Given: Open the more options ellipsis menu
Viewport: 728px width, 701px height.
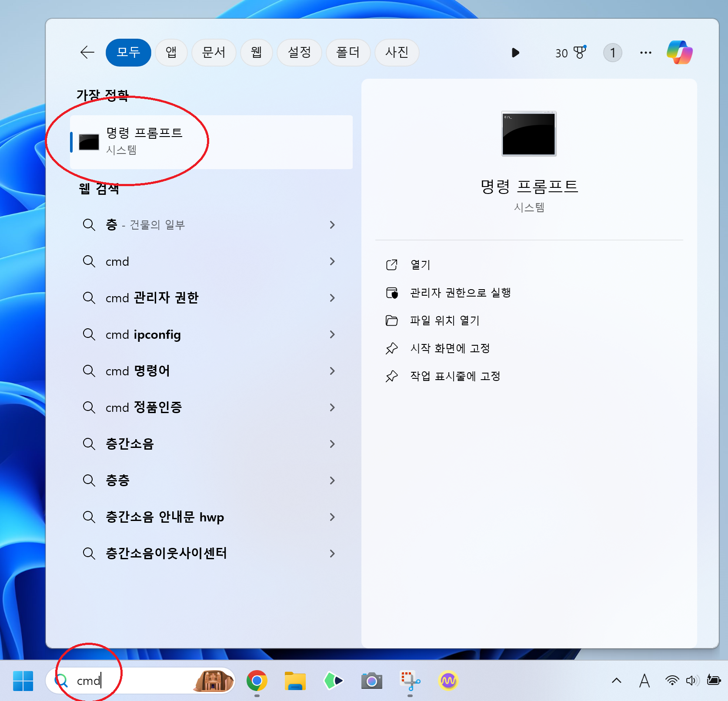Looking at the screenshot, I should [646, 53].
